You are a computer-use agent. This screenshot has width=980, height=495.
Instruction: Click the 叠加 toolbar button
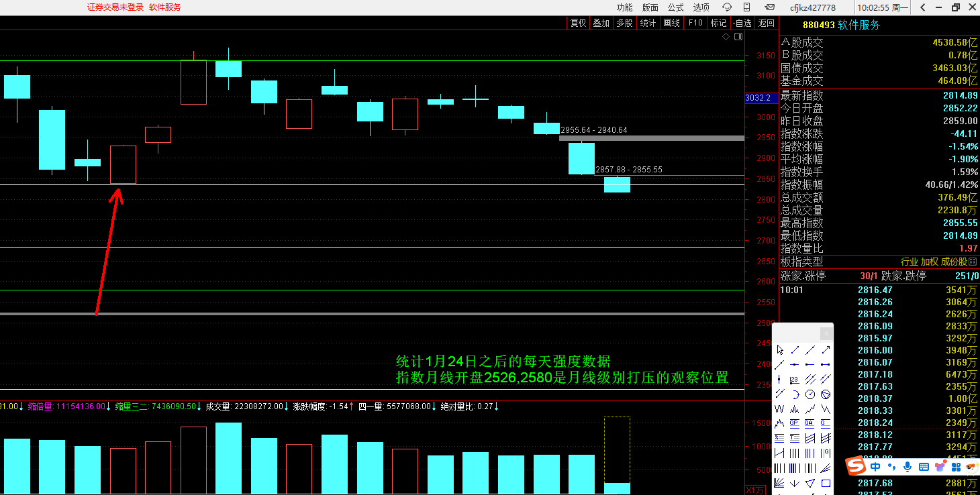[601, 23]
